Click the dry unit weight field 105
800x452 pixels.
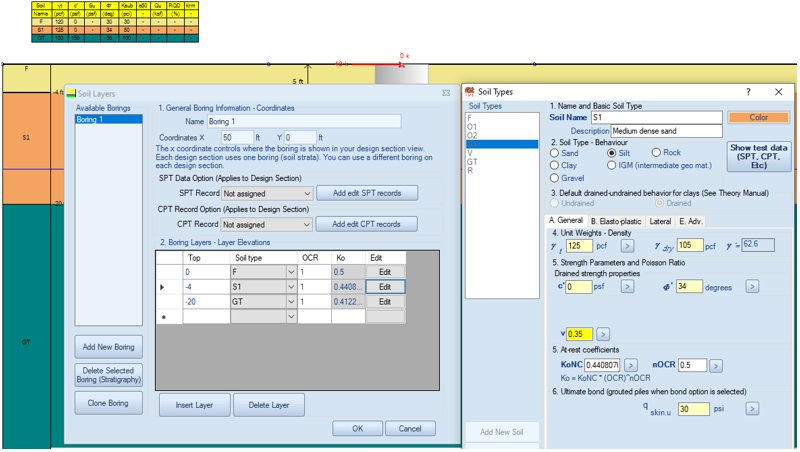[x=690, y=245]
